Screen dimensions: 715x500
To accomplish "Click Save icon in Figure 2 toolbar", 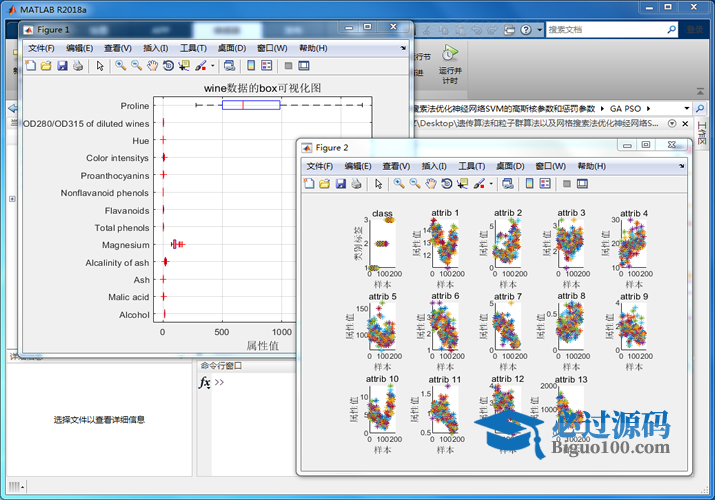I will pos(341,184).
